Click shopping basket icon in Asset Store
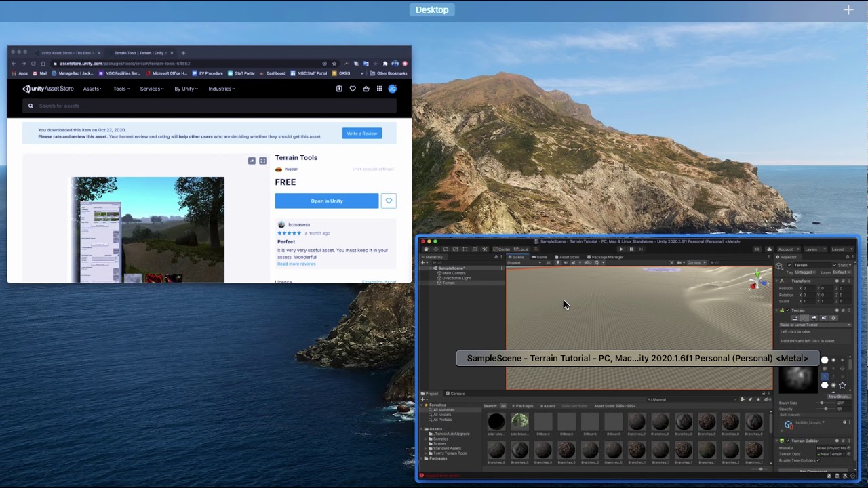 coord(366,89)
